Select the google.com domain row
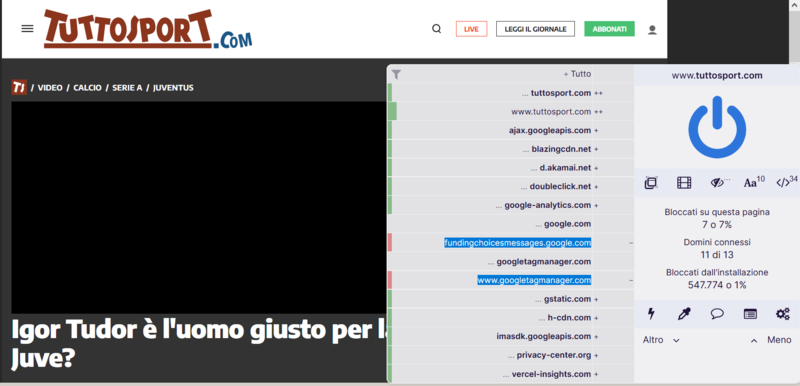Viewport: 800px width, 386px height. pyautogui.click(x=511, y=224)
